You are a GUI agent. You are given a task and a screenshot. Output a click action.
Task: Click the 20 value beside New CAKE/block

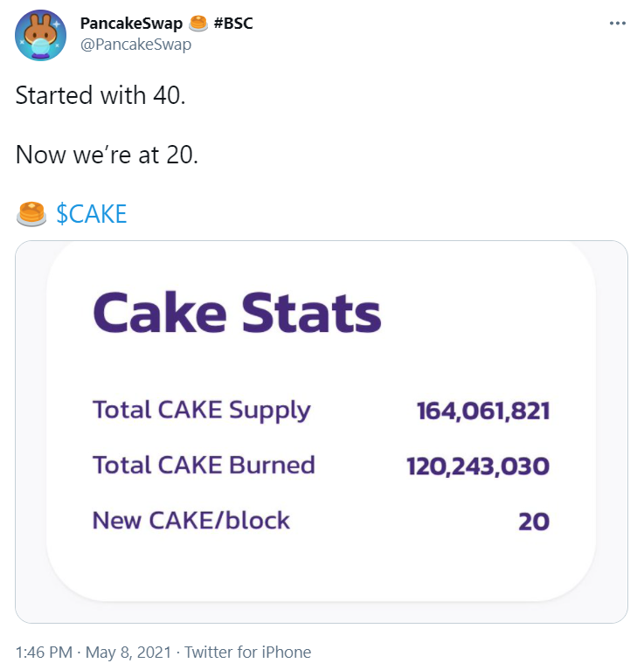click(x=533, y=521)
